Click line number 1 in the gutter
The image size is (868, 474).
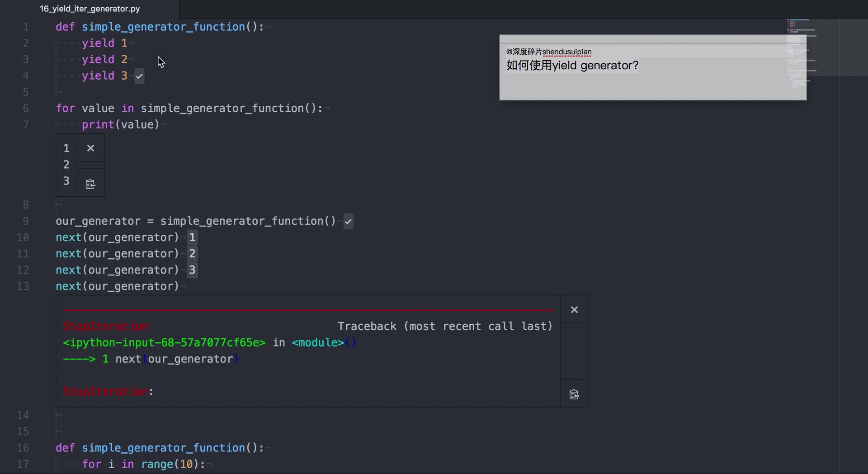pos(26,27)
